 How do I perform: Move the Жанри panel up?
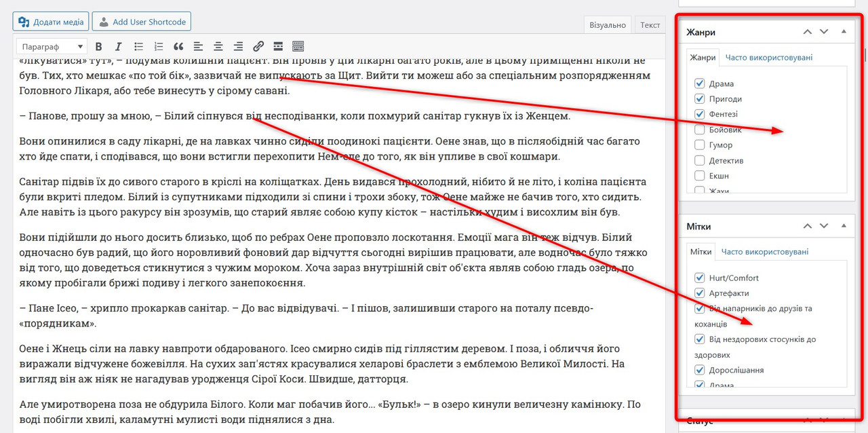click(807, 32)
